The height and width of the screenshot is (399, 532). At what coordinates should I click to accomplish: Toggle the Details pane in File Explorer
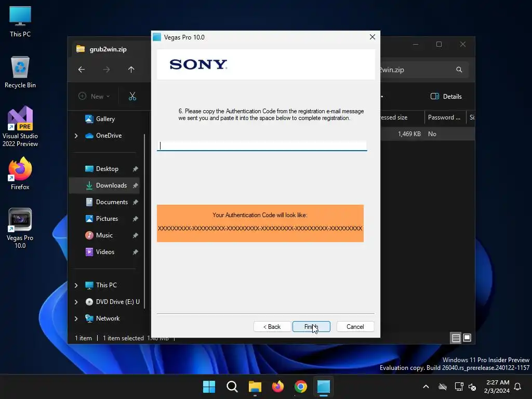coord(446,96)
